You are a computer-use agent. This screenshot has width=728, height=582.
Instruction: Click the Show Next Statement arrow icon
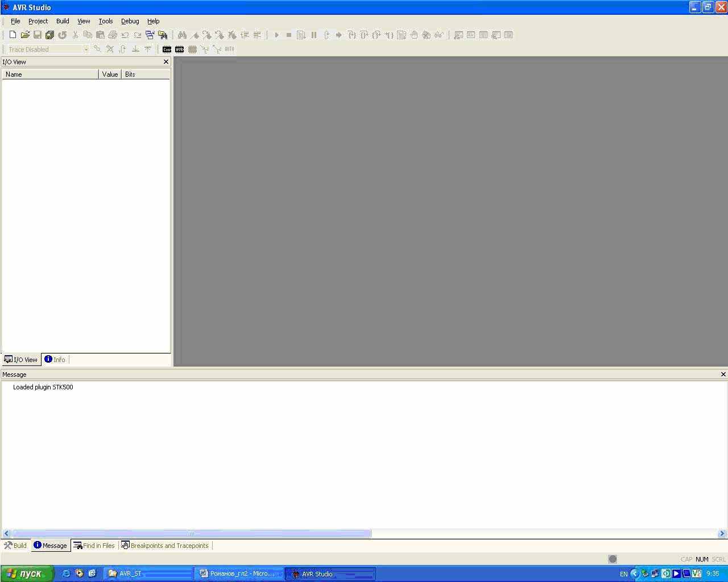339,35
